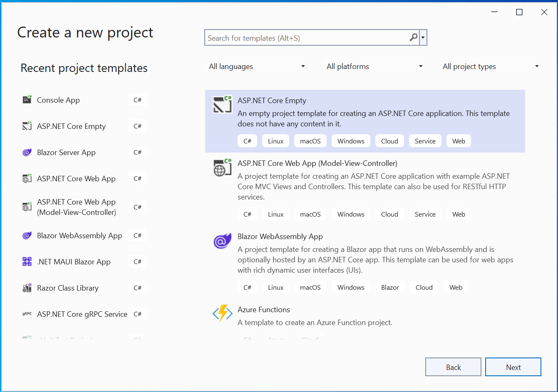Viewport: 558px width, 392px height.
Task: Click Blazor WebAssembly App title in template list
Action: pyautogui.click(x=280, y=236)
